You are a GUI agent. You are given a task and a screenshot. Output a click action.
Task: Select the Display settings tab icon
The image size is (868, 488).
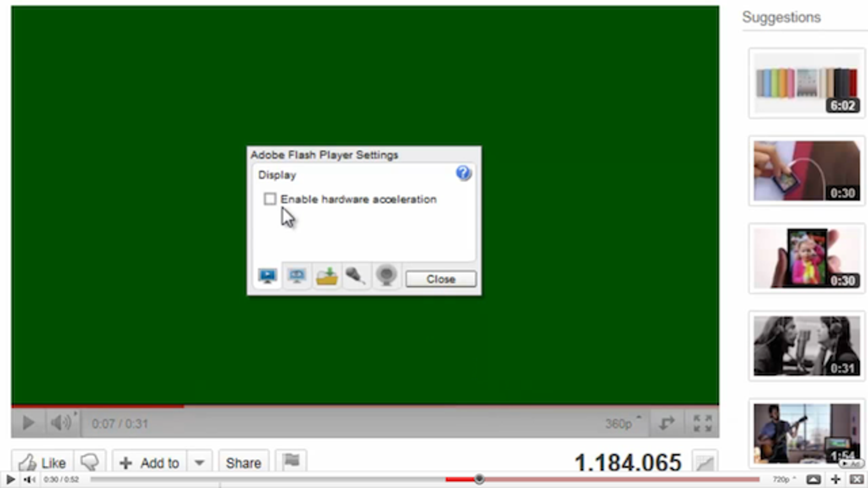point(267,276)
